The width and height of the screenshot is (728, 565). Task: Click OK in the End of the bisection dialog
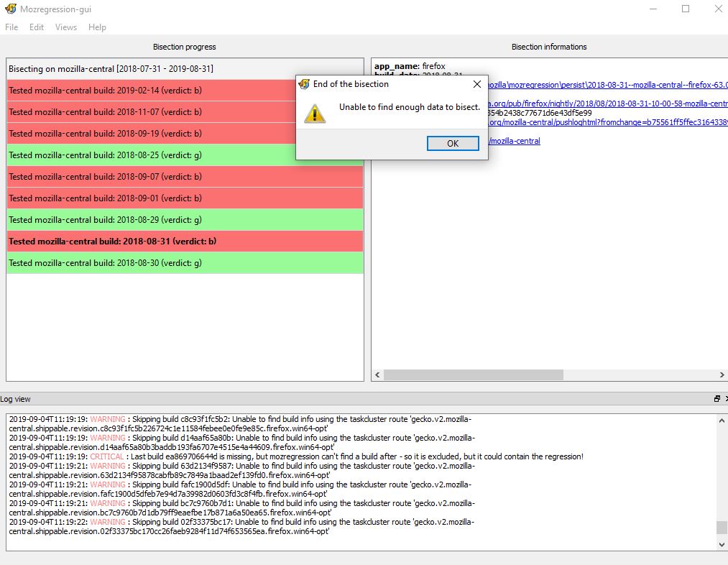pos(453,144)
